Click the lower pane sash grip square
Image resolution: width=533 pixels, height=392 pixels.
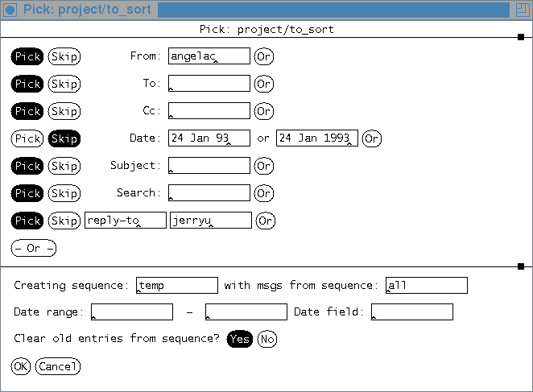coord(521,266)
